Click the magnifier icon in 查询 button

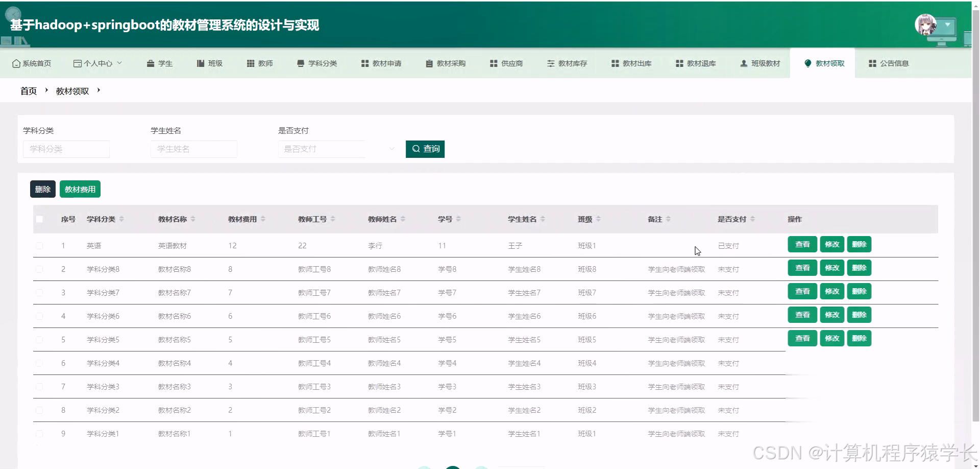point(416,149)
